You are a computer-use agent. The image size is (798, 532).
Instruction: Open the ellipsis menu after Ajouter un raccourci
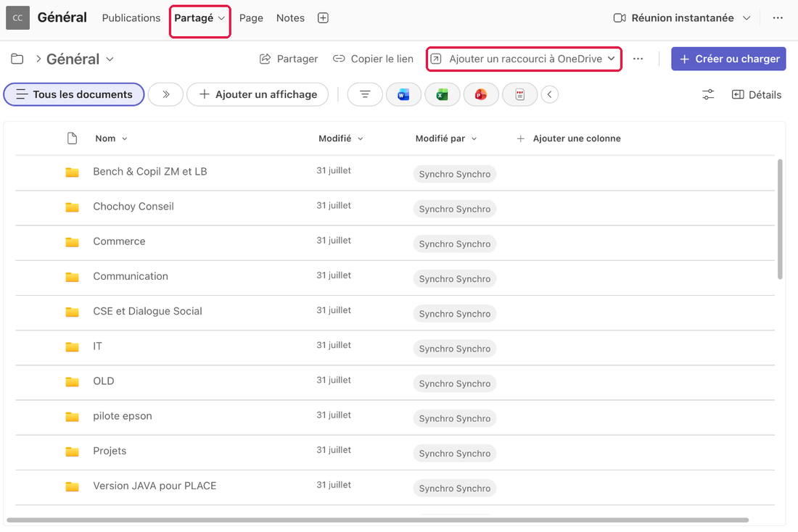click(x=638, y=59)
